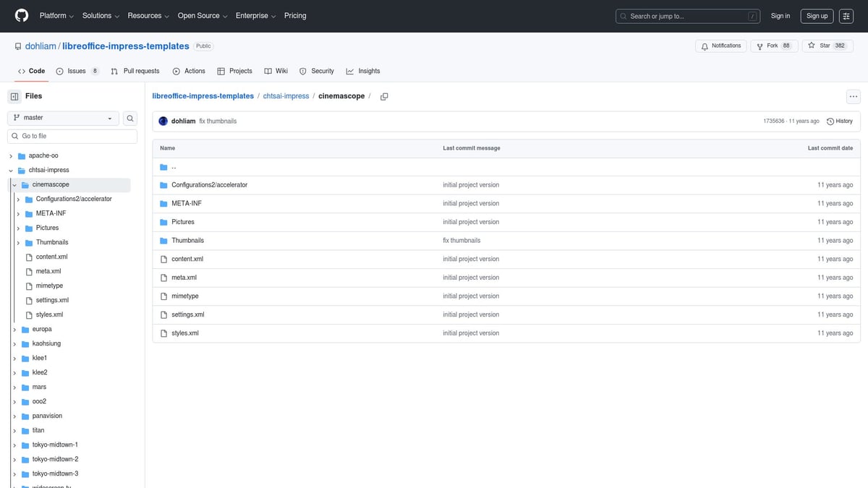Screen dimensions: 868x488
Task: Go to Pricing page
Action: pyautogui.click(x=295, y=16)
